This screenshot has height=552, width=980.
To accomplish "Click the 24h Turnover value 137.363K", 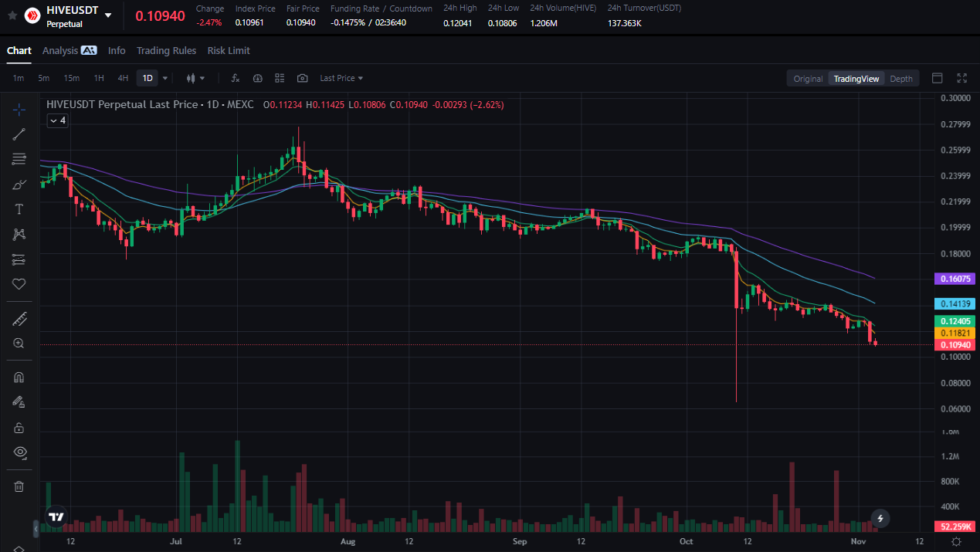I will [x=625, y=23].
